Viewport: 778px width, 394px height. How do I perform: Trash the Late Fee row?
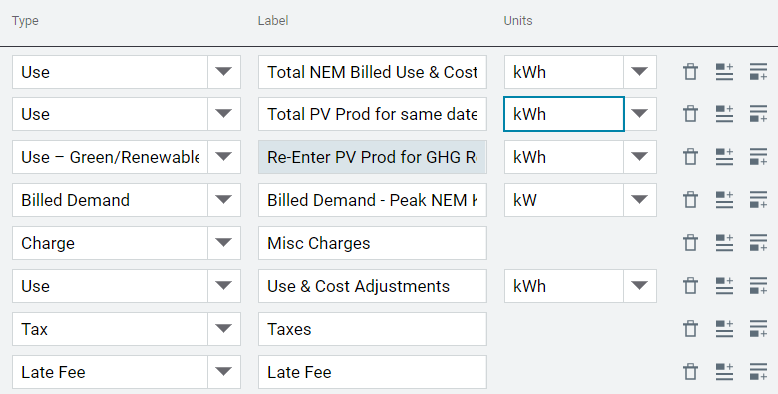690,372
